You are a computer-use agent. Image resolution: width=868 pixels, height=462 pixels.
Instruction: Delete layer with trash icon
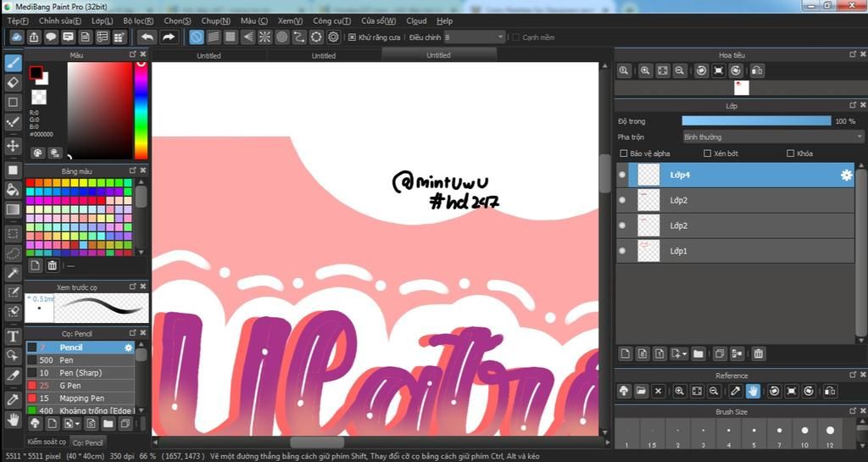point(759,353)
